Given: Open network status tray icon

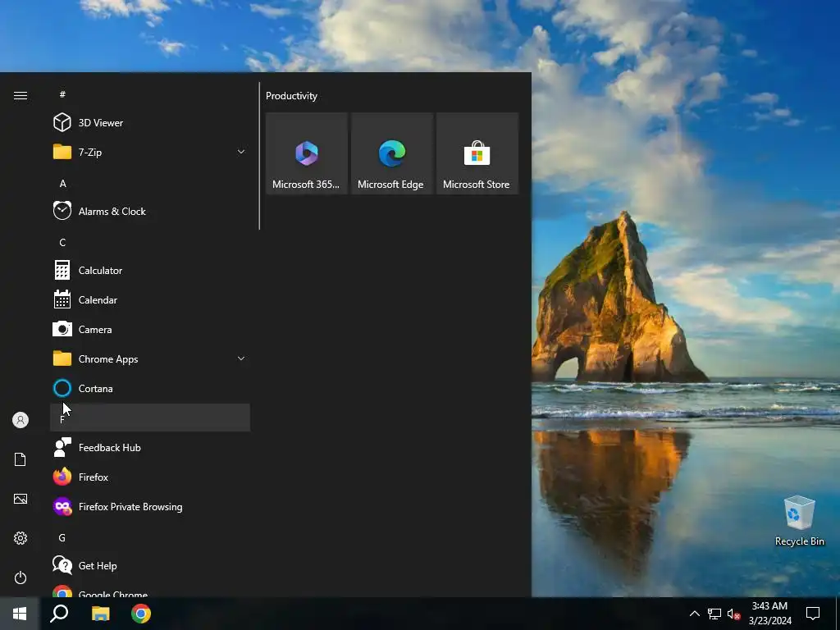Looking at the screenshot, I should pos(714,614).
